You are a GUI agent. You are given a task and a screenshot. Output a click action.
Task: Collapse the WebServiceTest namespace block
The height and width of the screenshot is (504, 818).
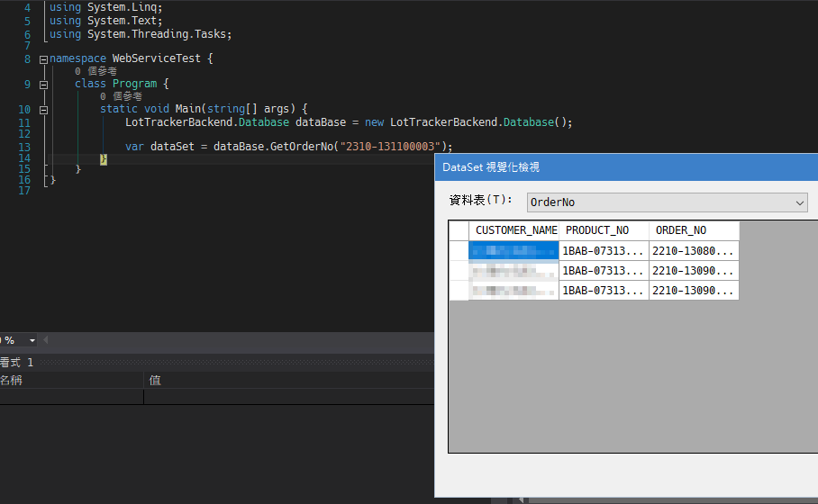[43, 58]
